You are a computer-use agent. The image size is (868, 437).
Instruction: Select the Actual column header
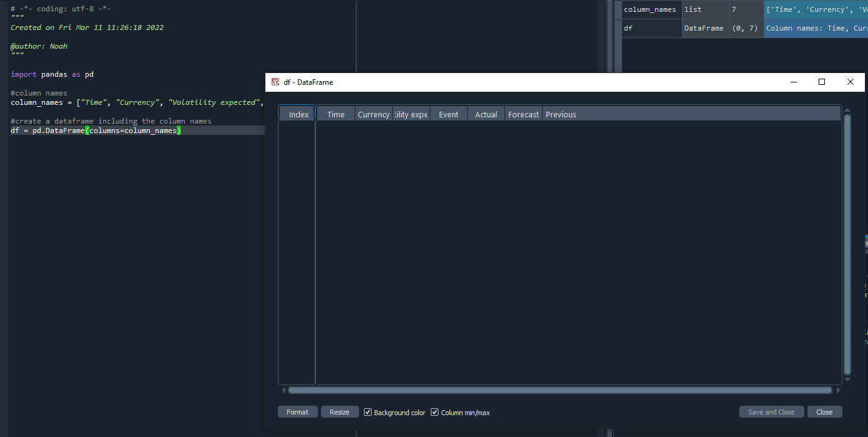[x=486, y=114]
